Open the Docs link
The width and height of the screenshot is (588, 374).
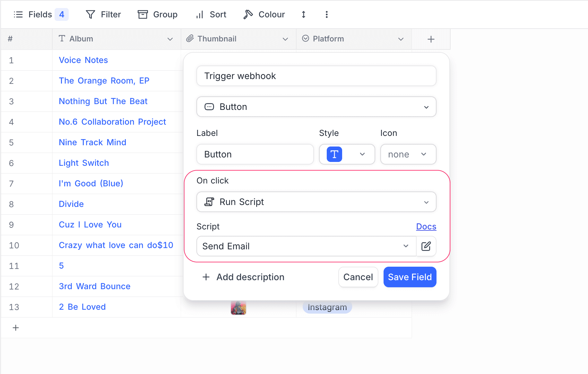pyautogui.click(x=426, y=227)
